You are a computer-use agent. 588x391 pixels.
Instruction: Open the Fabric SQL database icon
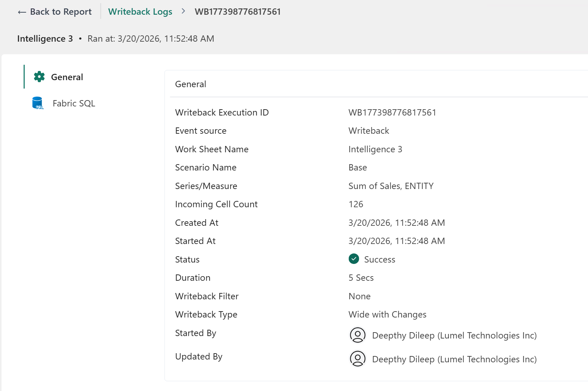tap(38, 103)
